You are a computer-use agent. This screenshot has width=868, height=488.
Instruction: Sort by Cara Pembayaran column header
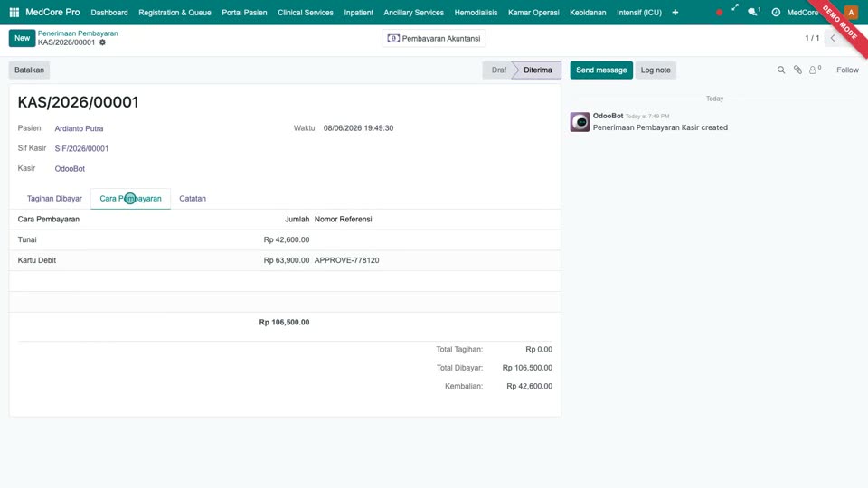(49, 219)
